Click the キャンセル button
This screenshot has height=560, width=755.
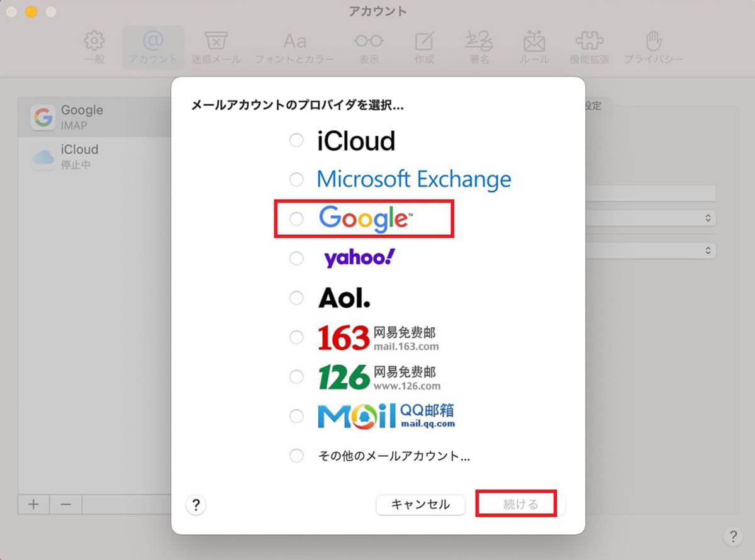click(420, 505)
